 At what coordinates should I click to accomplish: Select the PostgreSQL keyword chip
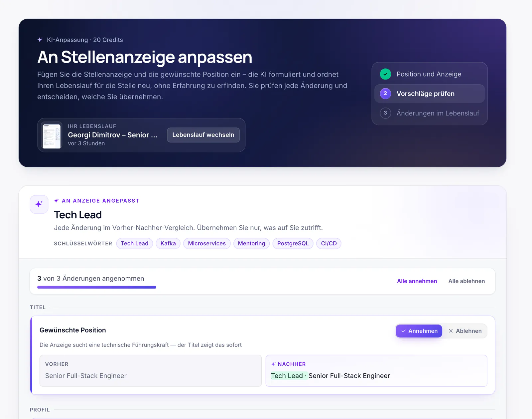pos(293,244)
